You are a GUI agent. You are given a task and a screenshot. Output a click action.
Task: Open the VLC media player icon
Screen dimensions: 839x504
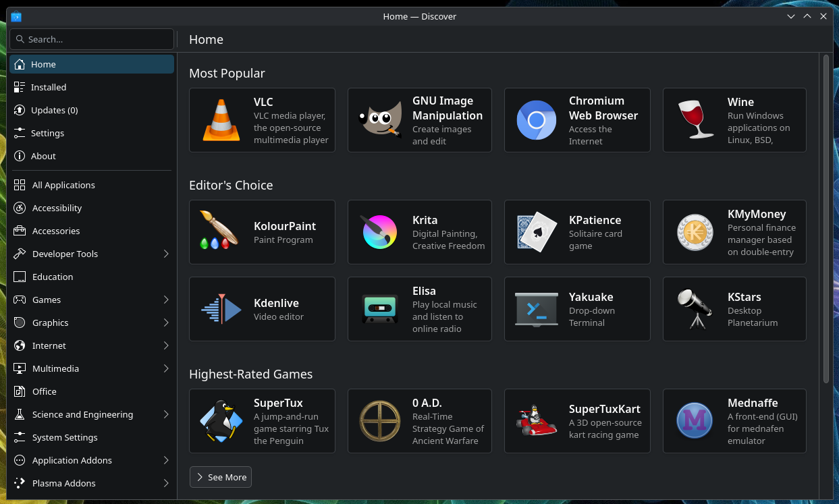click(221, 120)
